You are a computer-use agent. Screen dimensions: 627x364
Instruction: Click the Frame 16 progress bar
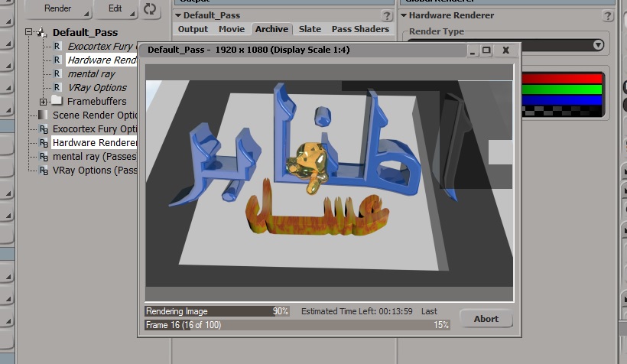(297, 325)
